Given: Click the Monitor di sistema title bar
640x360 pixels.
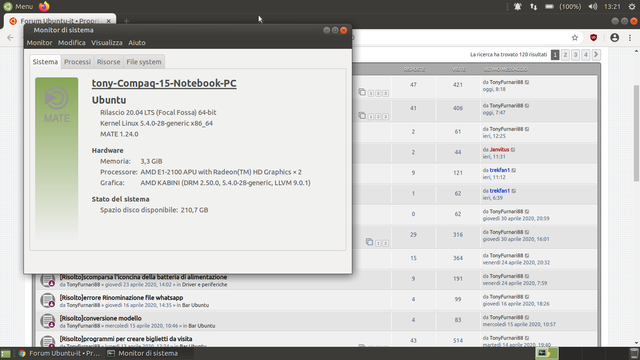Looking at the screenshot, I should [188, 30].
